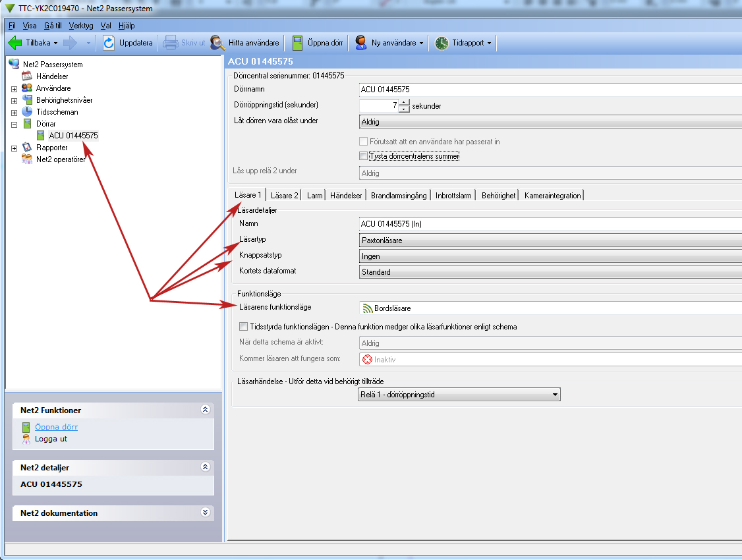Viewport: 742px width, 560px height.
Task: Click the Ny användare person icon
Action: 361,43
